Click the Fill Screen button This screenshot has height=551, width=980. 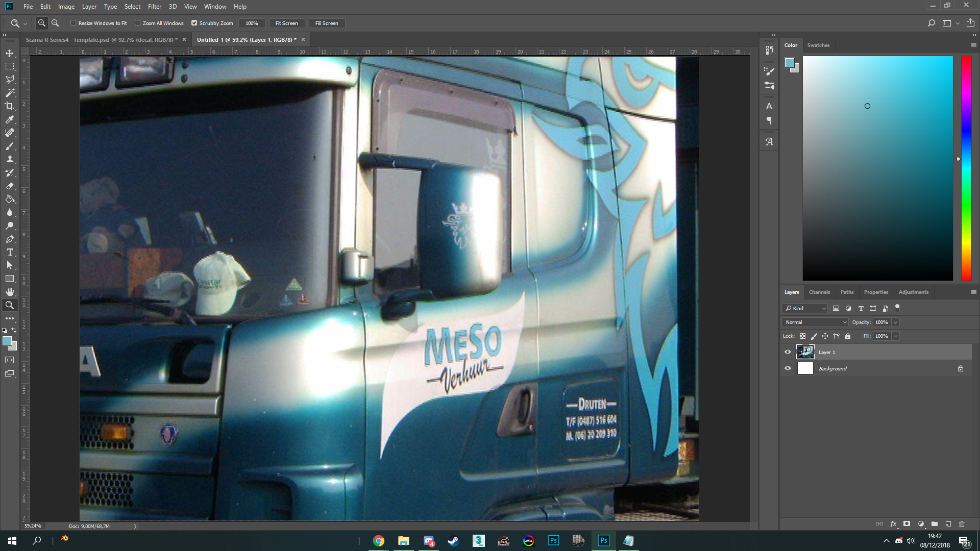coord(327,23)
